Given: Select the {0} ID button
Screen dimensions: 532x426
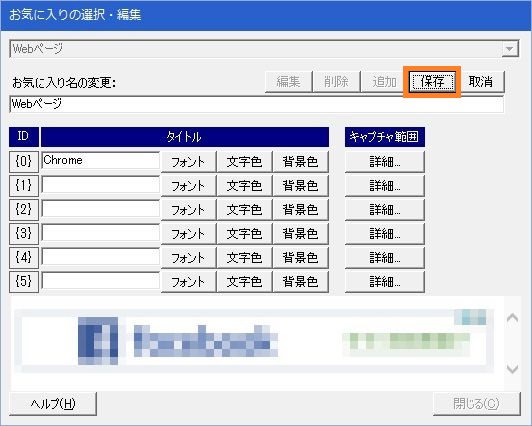Looking at the screenshot, I should point(24,161).
